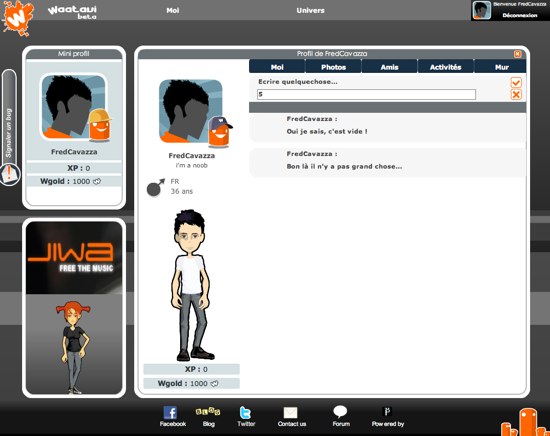Screen dimensions: 550x436
Task: Open the Powered by icon
Action: [x=387, y=411]
